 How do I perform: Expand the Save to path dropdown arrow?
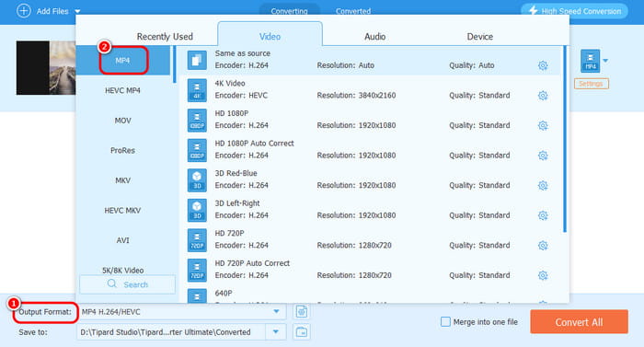coord(276,331)
